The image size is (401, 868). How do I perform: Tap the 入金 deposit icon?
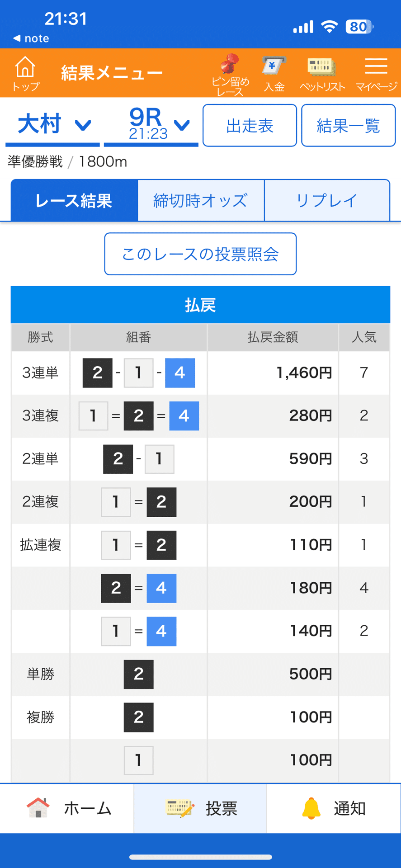coord(273,72)
